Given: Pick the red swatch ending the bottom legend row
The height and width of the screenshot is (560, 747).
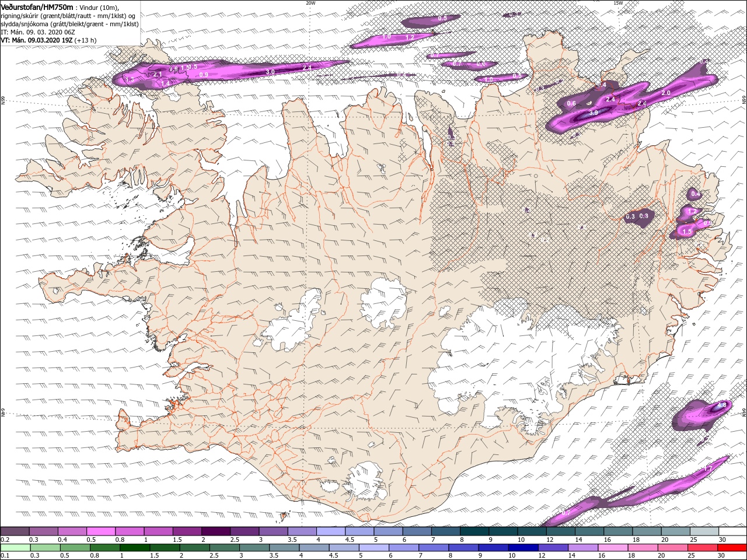Looking at the screenshot, I should (x=732, y=548).
